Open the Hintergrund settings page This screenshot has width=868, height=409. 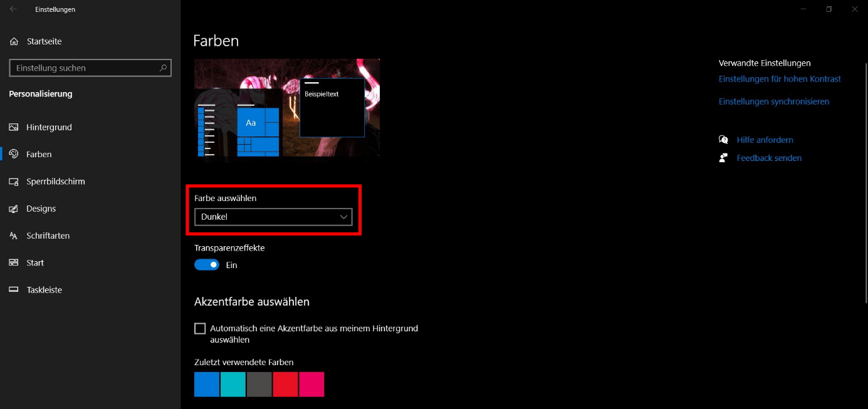[90, 127]
